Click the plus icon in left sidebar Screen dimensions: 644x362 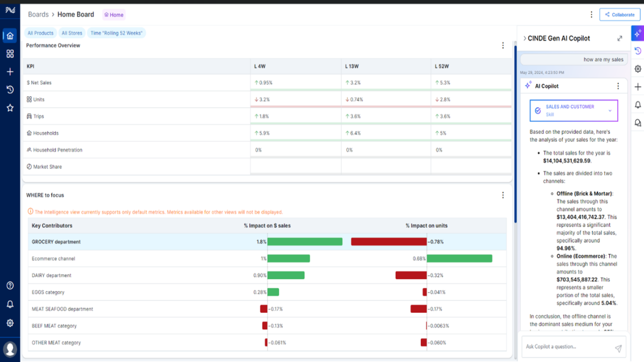click(x=10, y=72)
